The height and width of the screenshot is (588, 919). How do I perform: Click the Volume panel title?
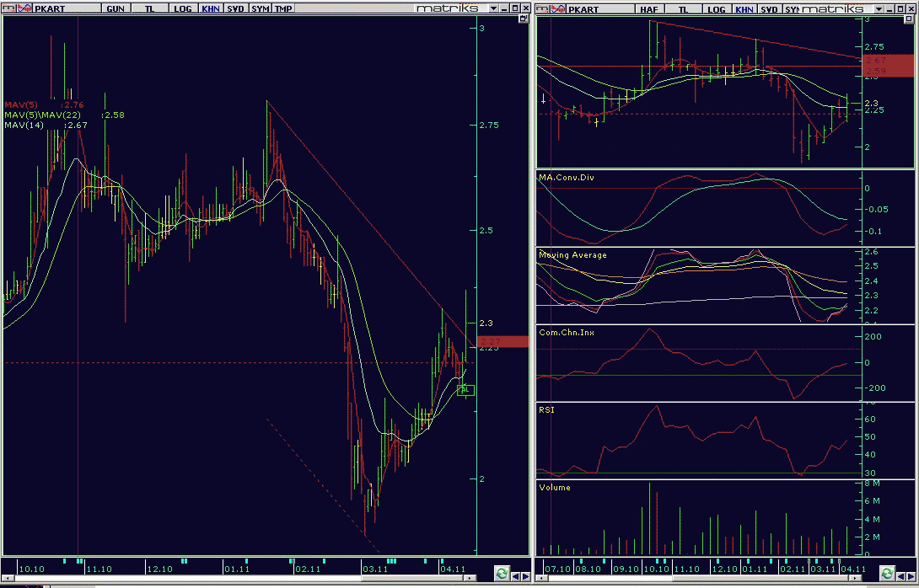point(555,487)
